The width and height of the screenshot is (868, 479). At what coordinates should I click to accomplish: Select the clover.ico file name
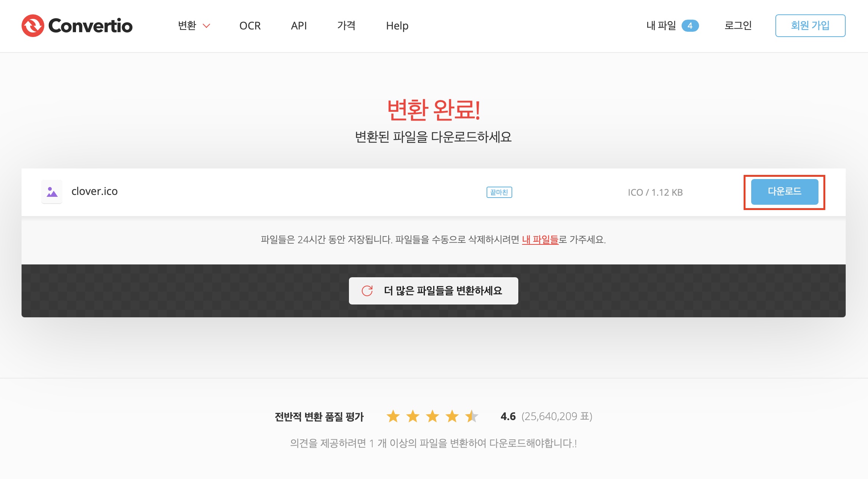click(x=95, y=192)
